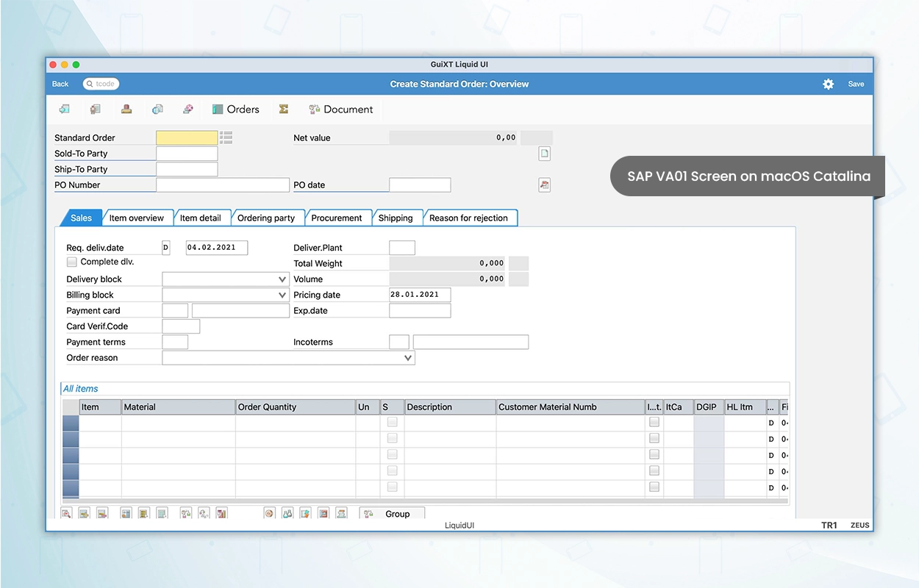Click the stamp icon in the toolbar

pyautogui.click(x=126, y=109)
